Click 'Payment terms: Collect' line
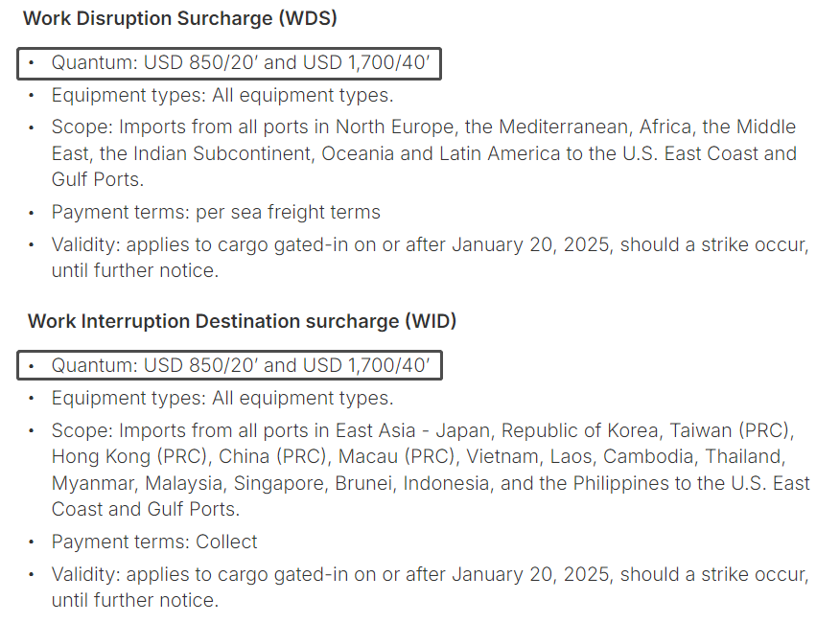Screen dimensions: 840x623 click(154, 542)
